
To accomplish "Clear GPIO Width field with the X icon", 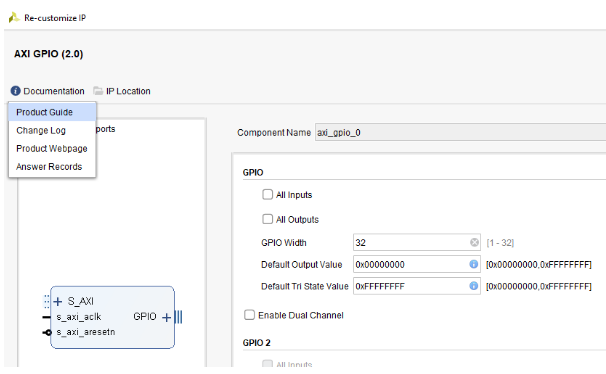I will click(474, 242).
